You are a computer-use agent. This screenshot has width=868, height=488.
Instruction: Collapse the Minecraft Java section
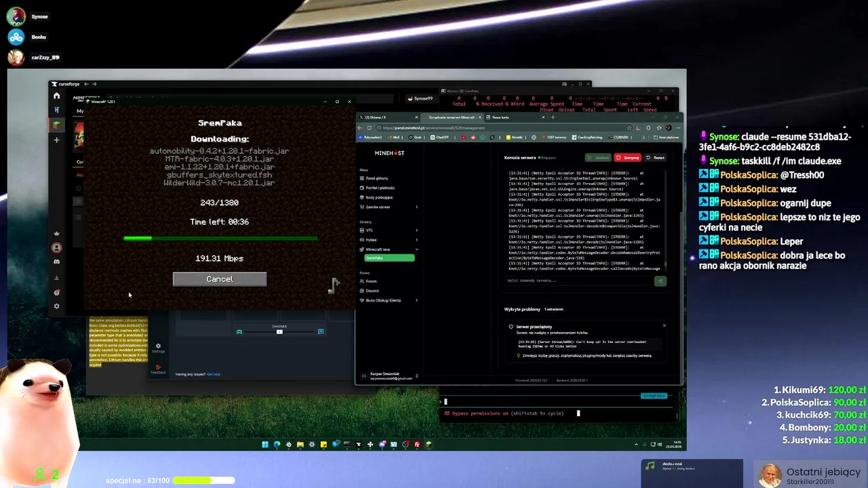tap(389, 249)
